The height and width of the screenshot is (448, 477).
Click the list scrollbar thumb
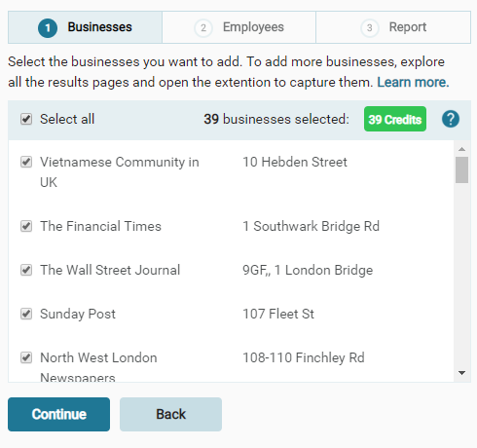461,170
